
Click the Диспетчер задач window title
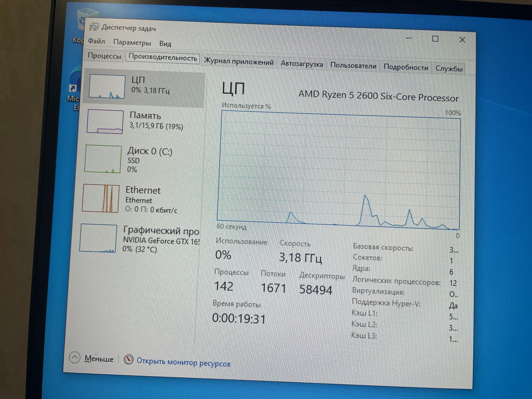pyautogui.click(x=129, y=28)
